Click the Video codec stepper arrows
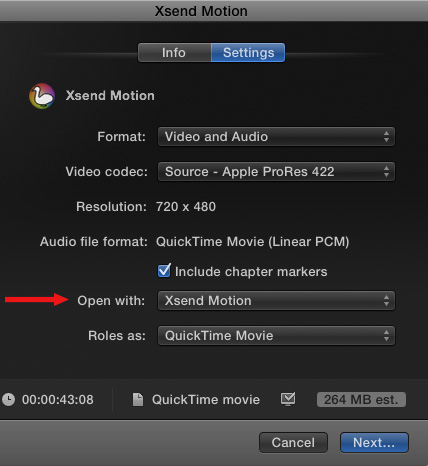428x466 pixels. (386, 172)
